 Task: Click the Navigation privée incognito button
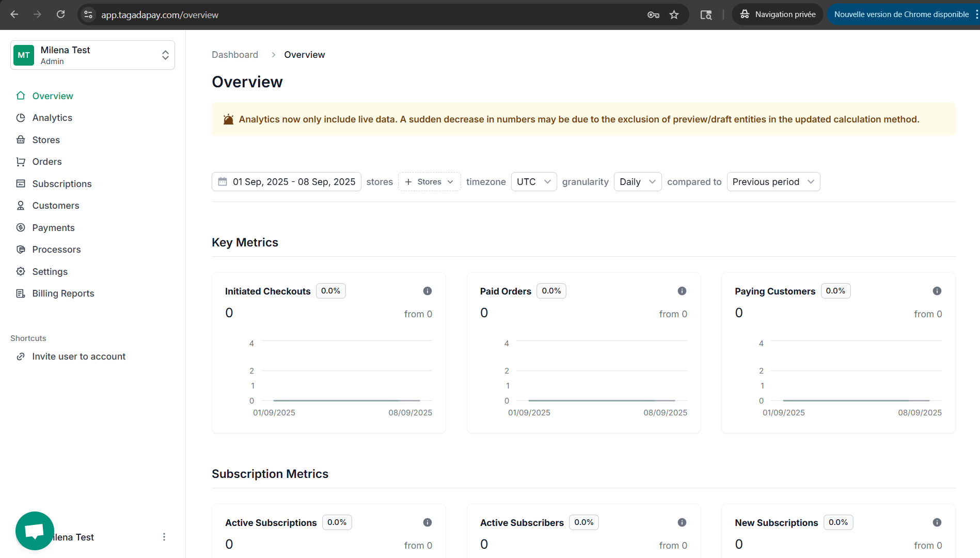pos(778,14)
